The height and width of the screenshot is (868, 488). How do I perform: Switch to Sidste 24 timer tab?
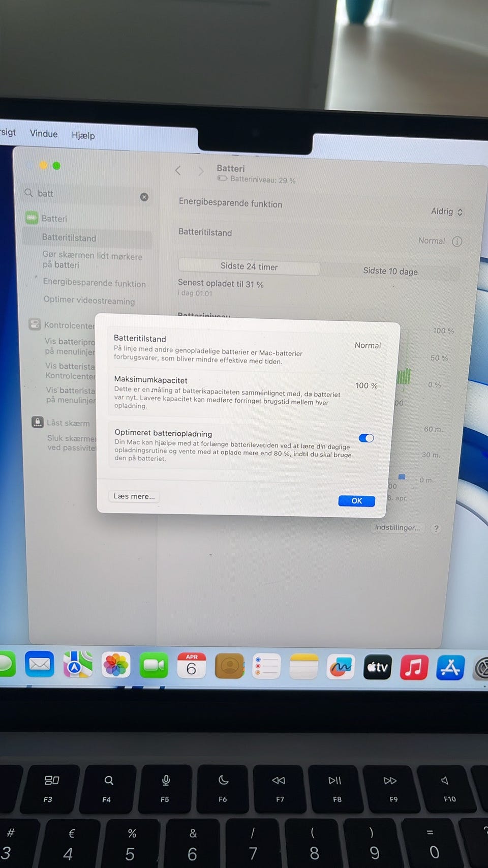[x=249, y=266]
